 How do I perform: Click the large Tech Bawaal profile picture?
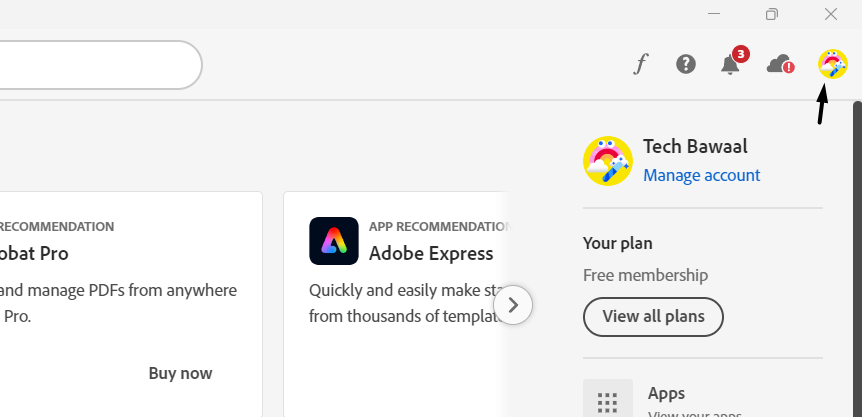(x=607, y=161)
